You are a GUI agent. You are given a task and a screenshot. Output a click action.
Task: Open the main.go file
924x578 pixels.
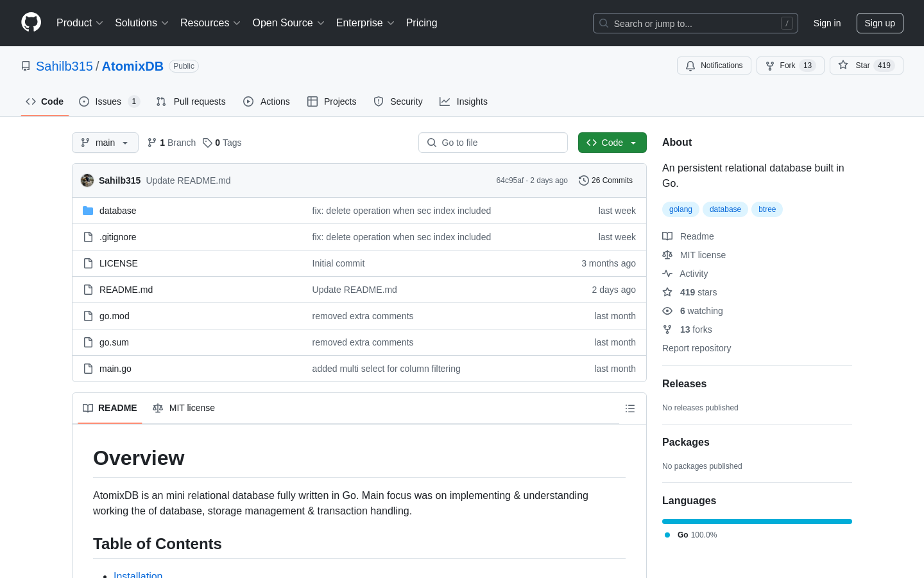tap(116, 369)
